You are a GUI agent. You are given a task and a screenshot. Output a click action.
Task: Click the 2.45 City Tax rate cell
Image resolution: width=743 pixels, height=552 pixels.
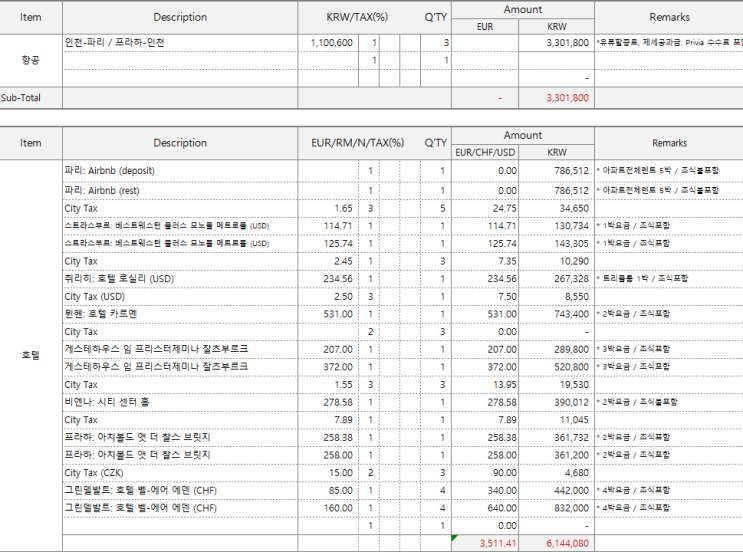[x=328, y=262]
